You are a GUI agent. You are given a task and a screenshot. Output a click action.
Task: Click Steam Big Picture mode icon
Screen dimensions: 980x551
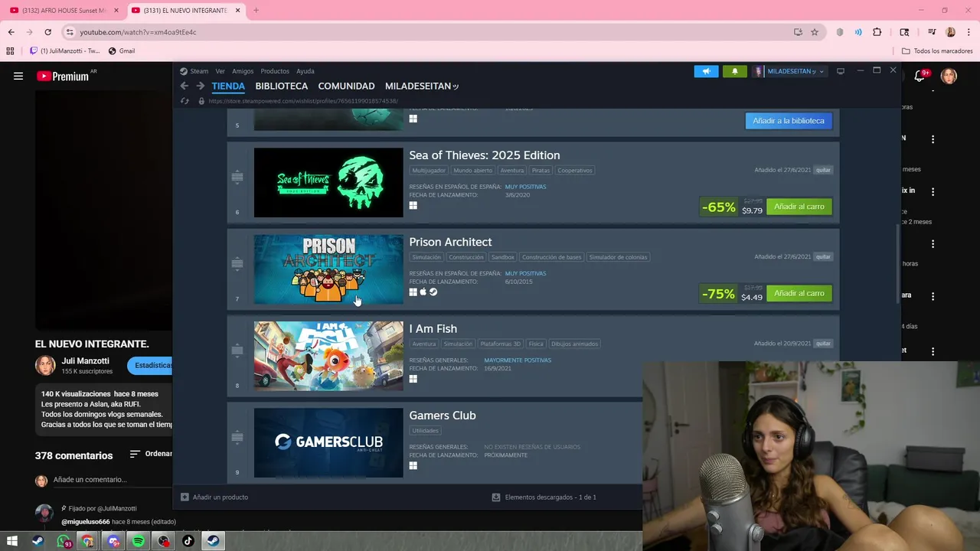tap(840, 71)
